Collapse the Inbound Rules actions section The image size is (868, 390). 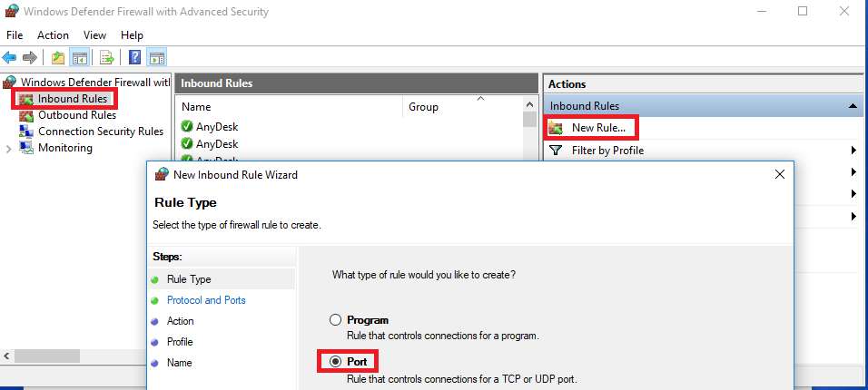pyautogui.click(x=853, y=106)
